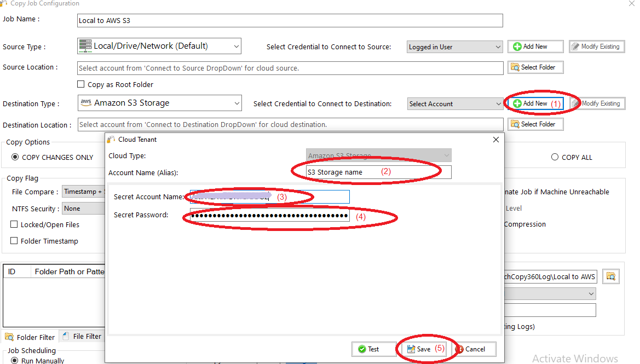Click the Source Location input field
Image resolution: width=640 pixels, height=364 pixels.
pos(290,68)
